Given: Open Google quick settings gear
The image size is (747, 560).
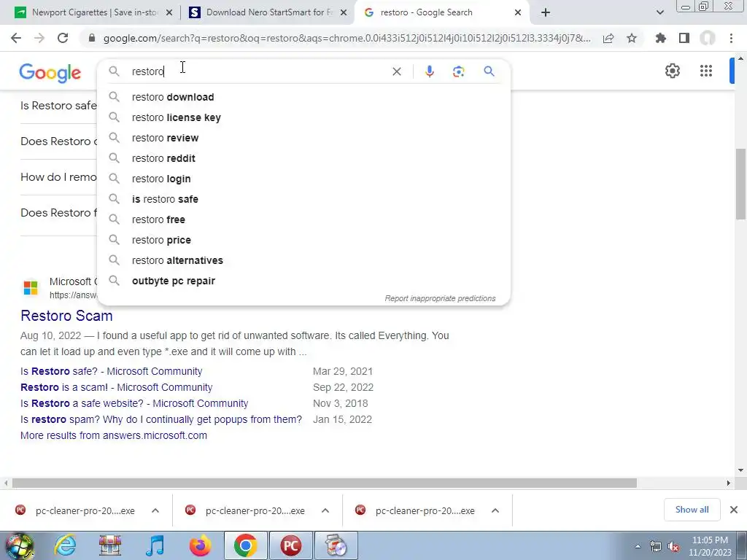Looking at the screenshot, I should pos(672,71).
